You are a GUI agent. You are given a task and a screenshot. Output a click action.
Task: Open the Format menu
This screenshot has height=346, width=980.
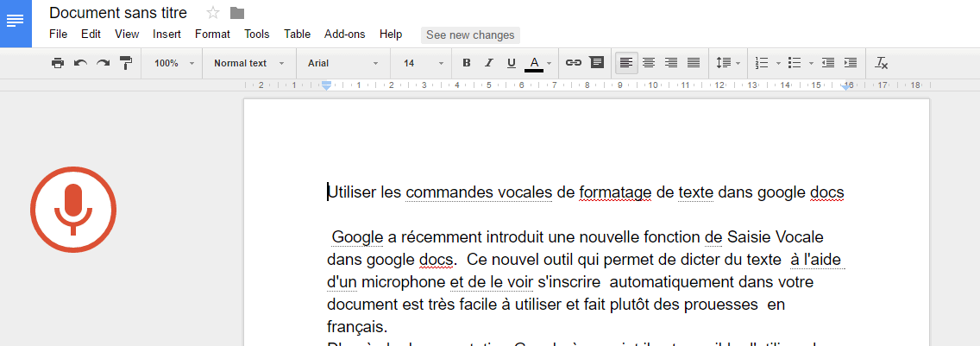click(212, 35)
